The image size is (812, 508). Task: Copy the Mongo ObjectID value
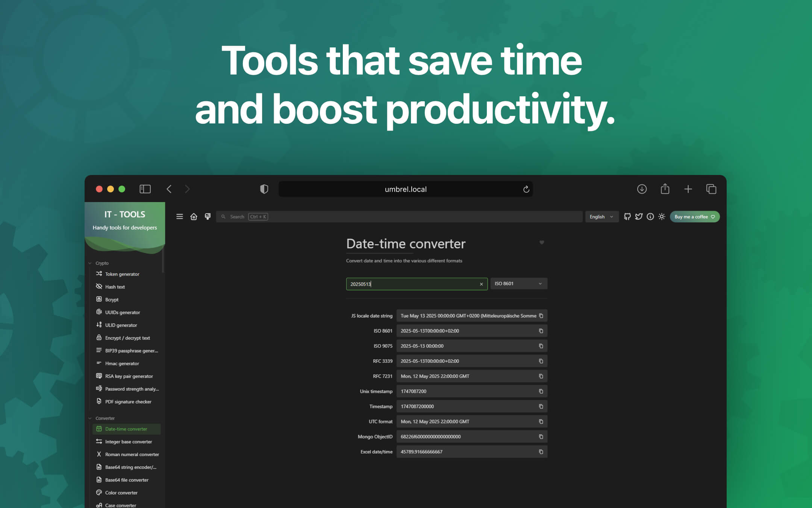point(541,437)
